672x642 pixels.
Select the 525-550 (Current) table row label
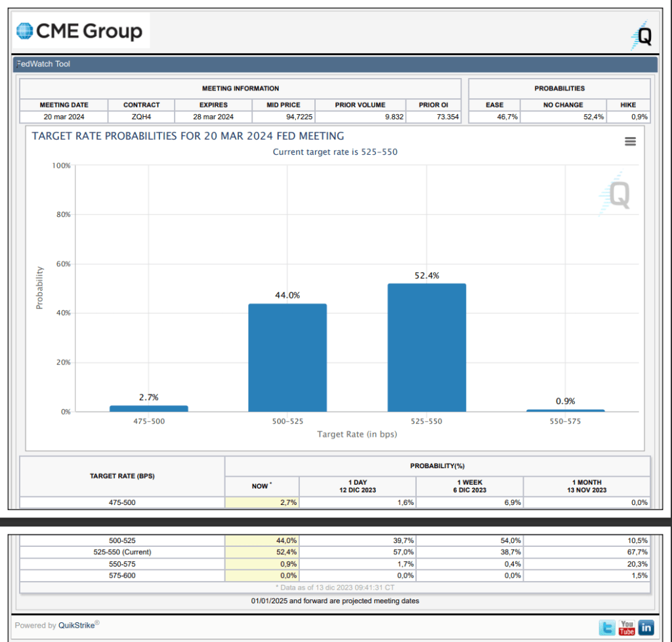point(122,552)
